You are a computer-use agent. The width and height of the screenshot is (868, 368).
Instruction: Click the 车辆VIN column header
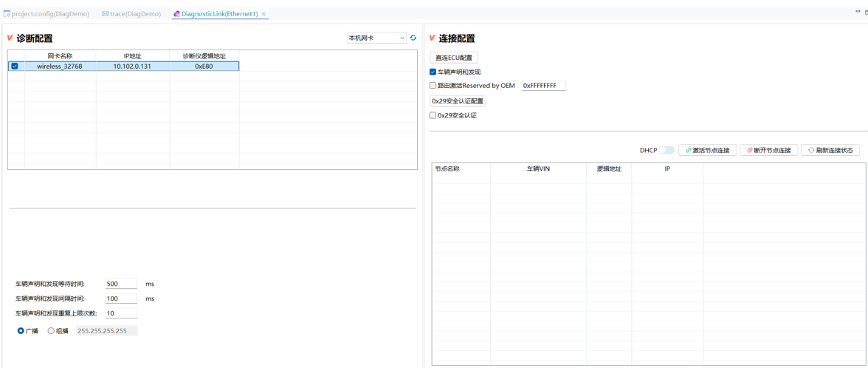click(x=538, y=169)
